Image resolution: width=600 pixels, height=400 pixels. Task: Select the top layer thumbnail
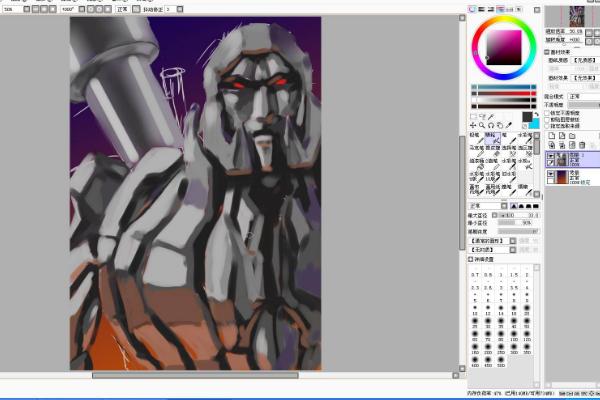click(x=562, y=159)
